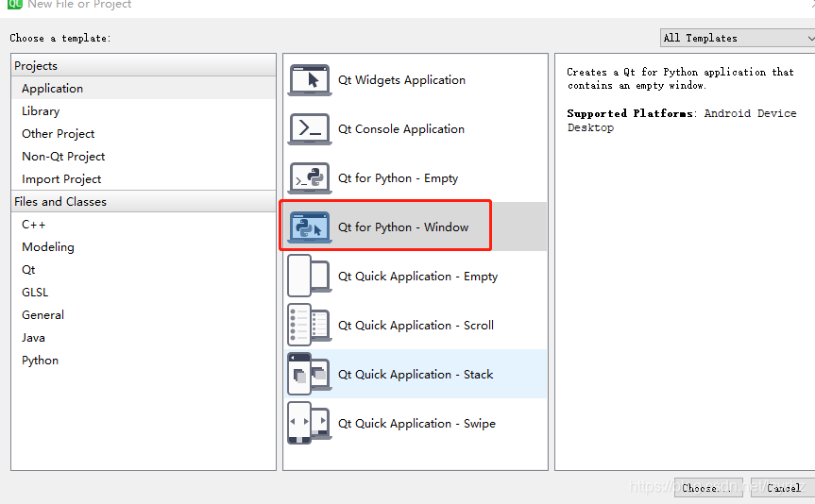Screen dimensions: 815x504
Task: Click the 'Choose a template:' label
Action: pos(59,38)
